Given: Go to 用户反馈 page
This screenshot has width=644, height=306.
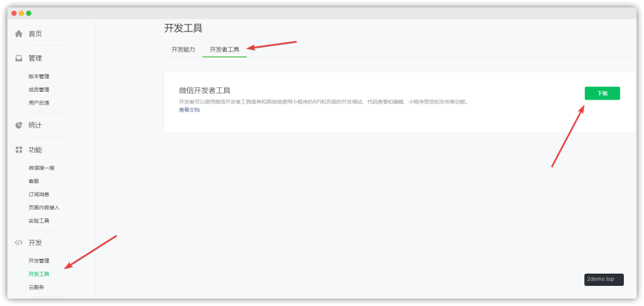Looking at the screenshot, I should [39, 103].
